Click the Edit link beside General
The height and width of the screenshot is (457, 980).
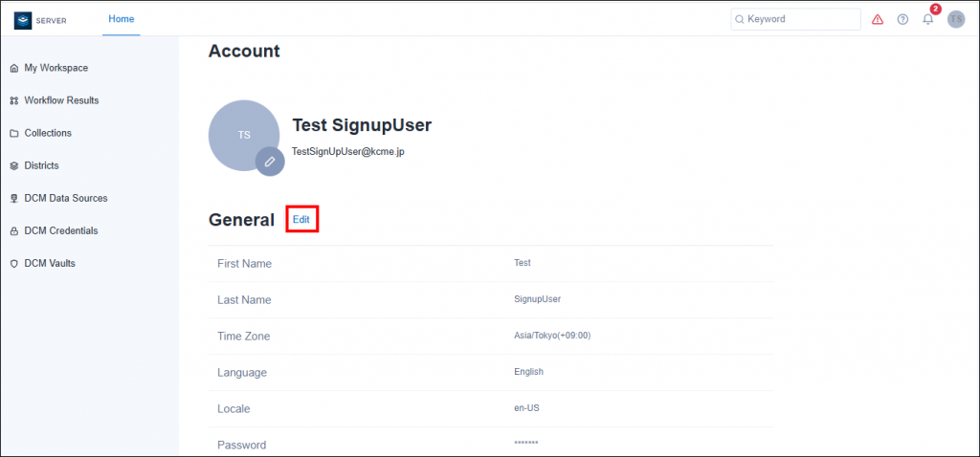pyautogui.click(x=301, y=220)
